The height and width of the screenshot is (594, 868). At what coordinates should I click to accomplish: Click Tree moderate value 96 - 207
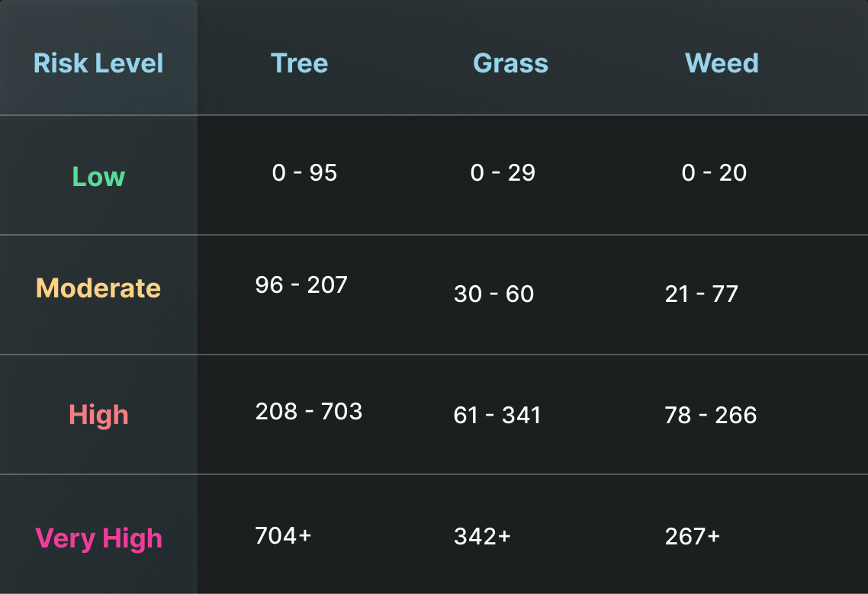(301, 284)
